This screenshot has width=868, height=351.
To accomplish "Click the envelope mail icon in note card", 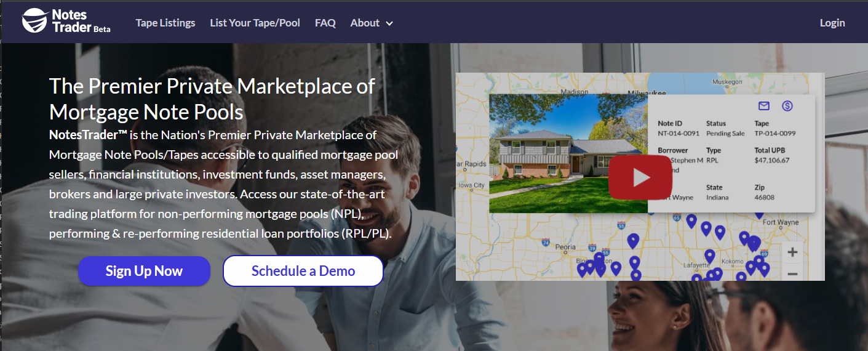I will pyautogui.click(x=764, y=106).
